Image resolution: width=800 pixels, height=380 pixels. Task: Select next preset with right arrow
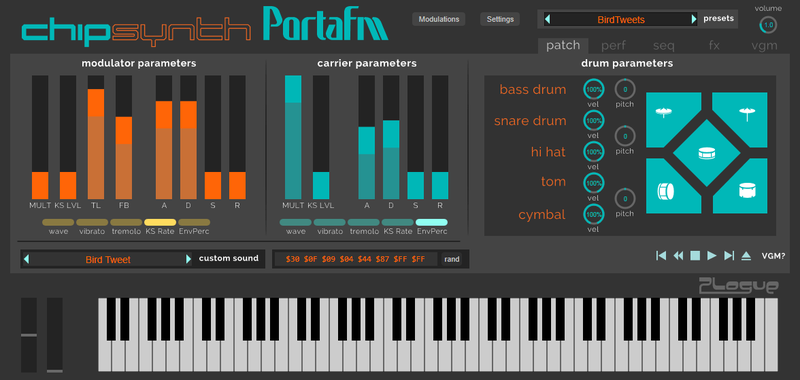point(694,19)
